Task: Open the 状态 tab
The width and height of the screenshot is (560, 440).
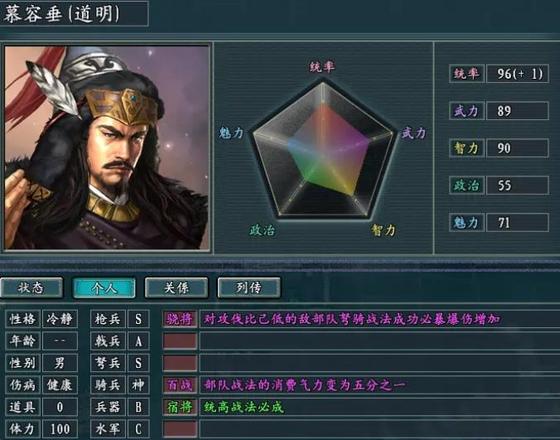Action: 31,288
